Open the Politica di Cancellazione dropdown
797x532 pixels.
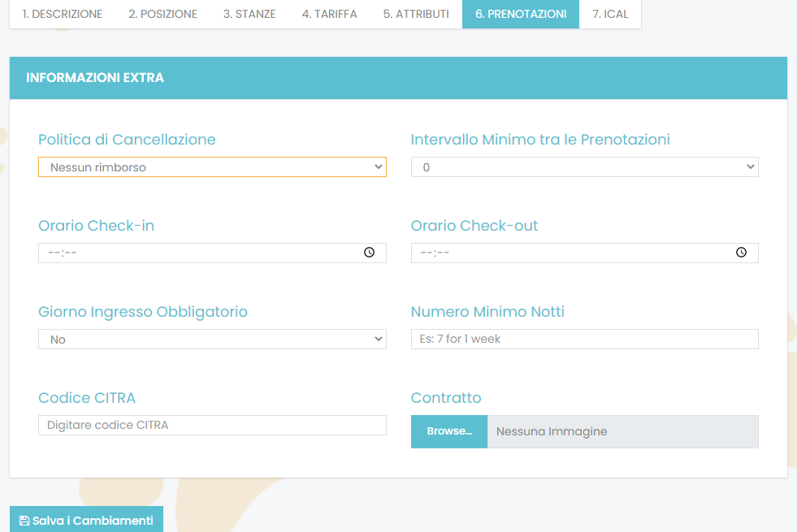click(212, 167)
